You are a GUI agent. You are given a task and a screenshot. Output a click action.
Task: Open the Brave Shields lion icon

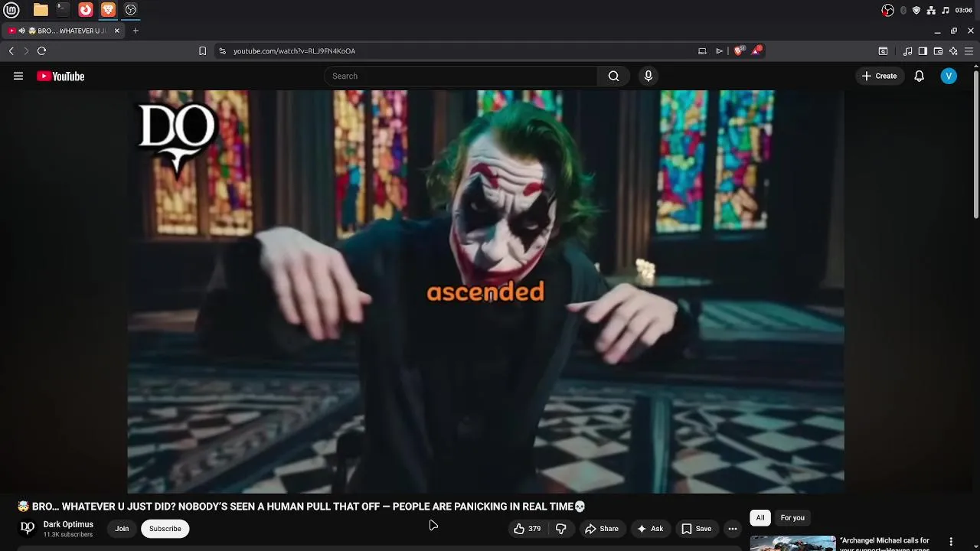739,51
